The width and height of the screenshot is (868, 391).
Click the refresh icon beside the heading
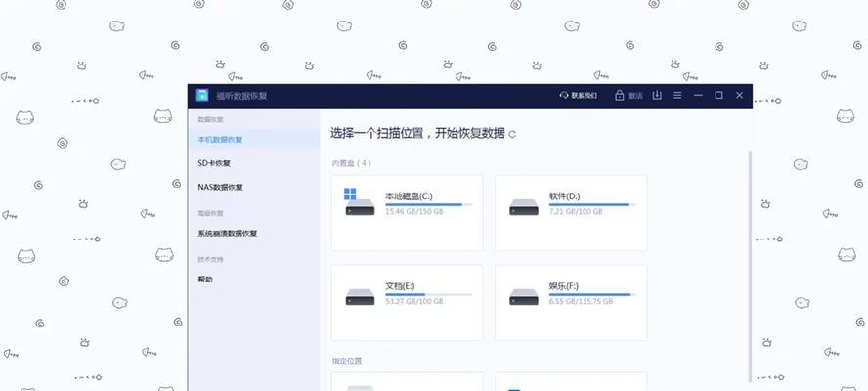(x=512, y=134)
